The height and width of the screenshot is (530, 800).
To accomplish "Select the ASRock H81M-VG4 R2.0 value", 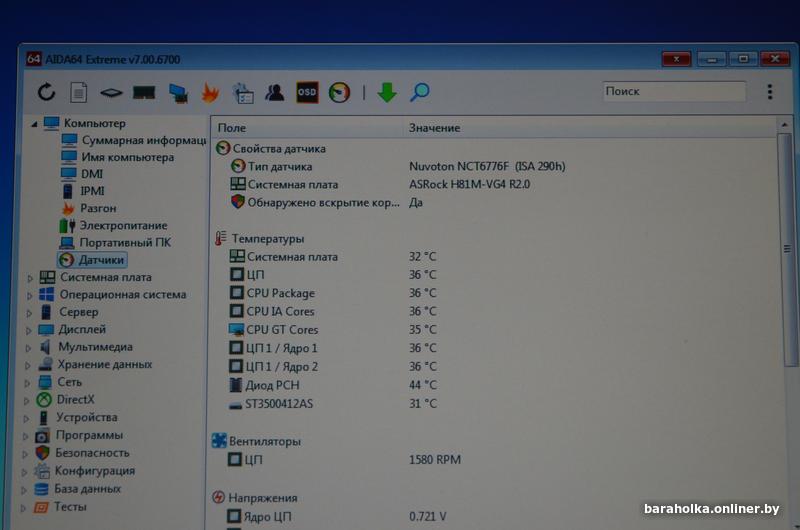I will (x=469, y=184).
